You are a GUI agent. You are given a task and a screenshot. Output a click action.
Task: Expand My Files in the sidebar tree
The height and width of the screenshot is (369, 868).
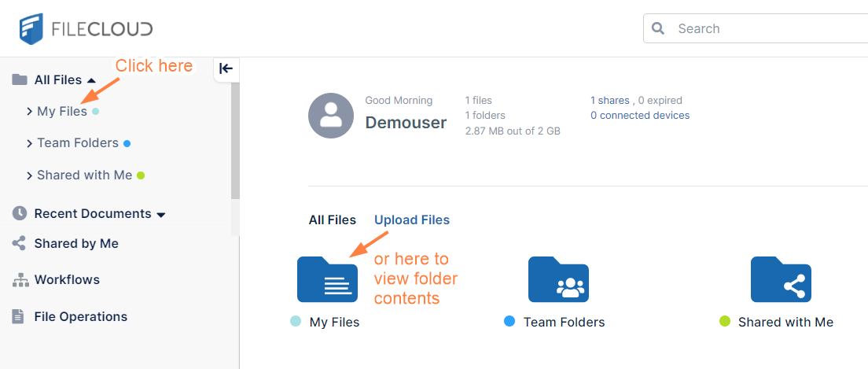point(29,112)
